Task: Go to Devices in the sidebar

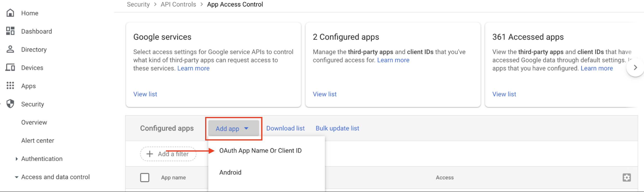Action: pos(32,68)
